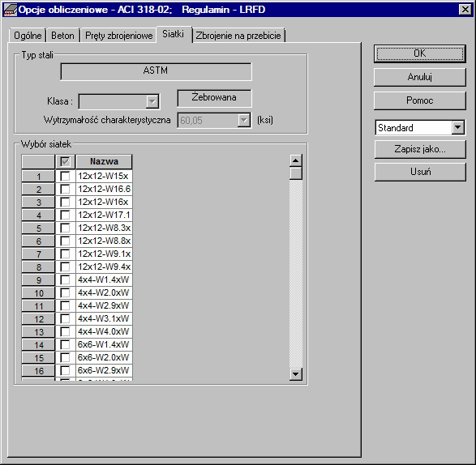Image resolution: width=476 pixels, height=465 pixels.
Task: Open the Klasa dropdown
Action: coord(152,101)
